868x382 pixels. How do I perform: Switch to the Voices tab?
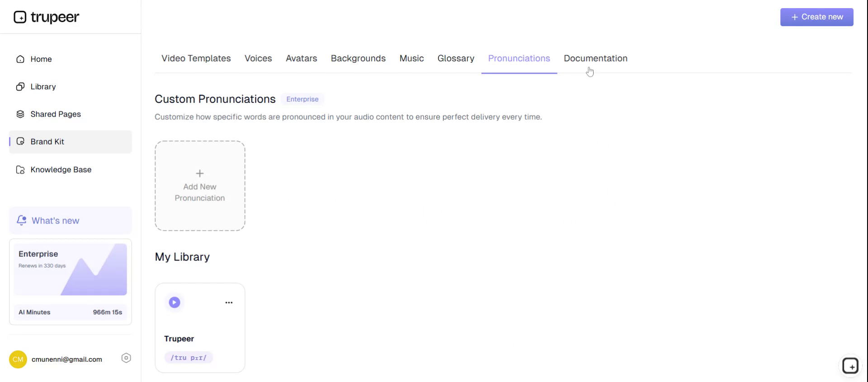(258, 59)
